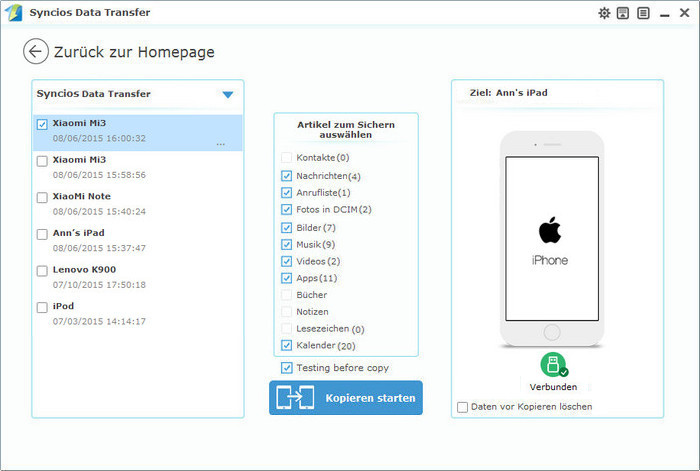Click Artikel zum Sichern auswählen heading
The height and width of the screenshot is (471, 700).
[x=346, y=129]
